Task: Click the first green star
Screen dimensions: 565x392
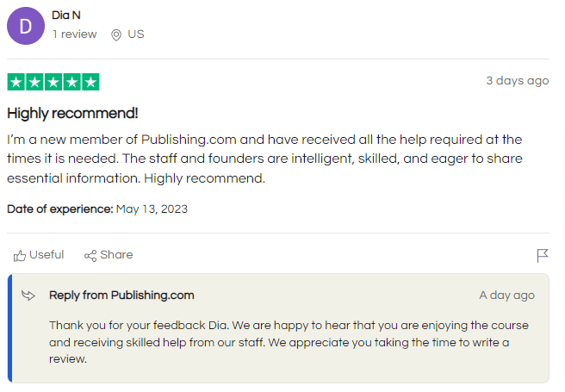Action: coord(16,82)
